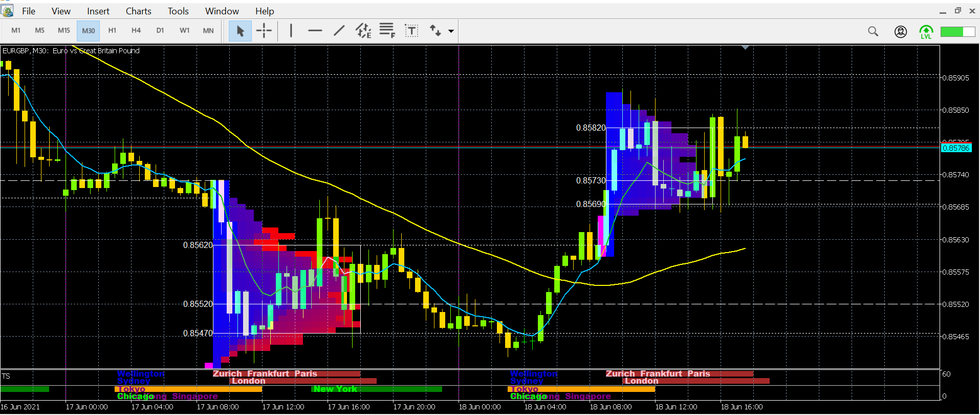Click the 17 Jun 16:00 time label
The image size is (980, 415).
(x=349, y=407)
